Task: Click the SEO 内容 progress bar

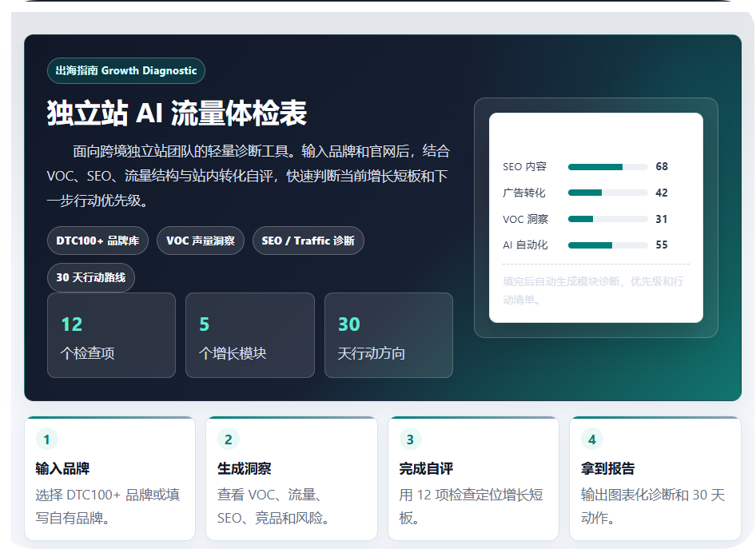Action: pyautogui.click(x=607, y=167)
